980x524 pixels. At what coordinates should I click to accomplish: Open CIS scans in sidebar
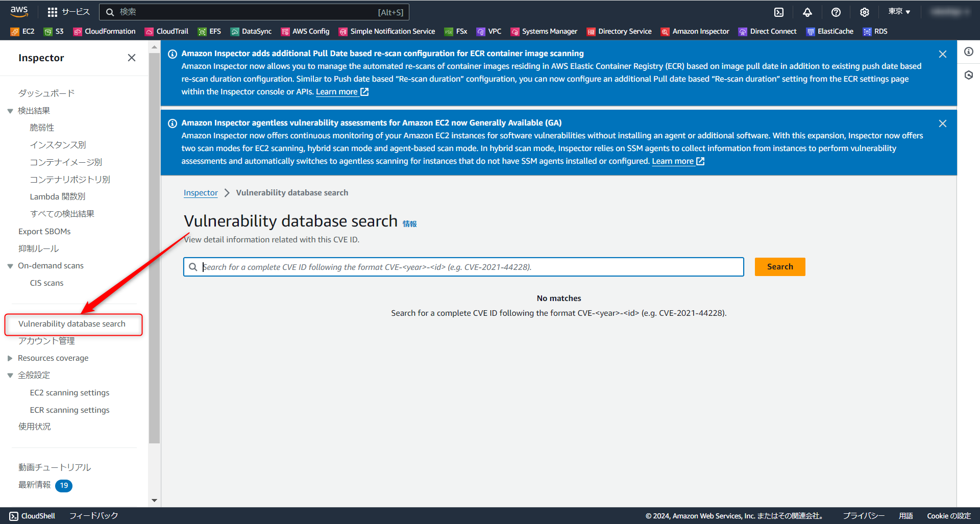coord(46,283)
